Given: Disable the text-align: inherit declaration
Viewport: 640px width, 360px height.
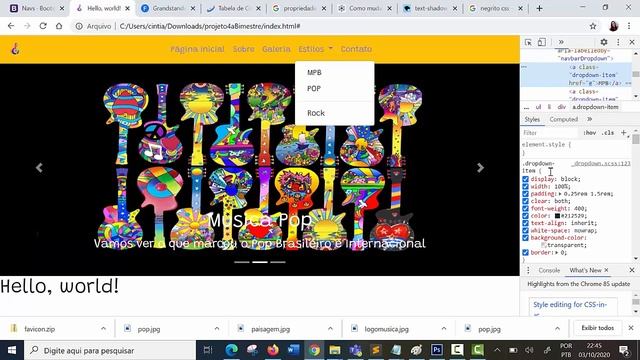Looking at the screenshot, I should (525, 223).
